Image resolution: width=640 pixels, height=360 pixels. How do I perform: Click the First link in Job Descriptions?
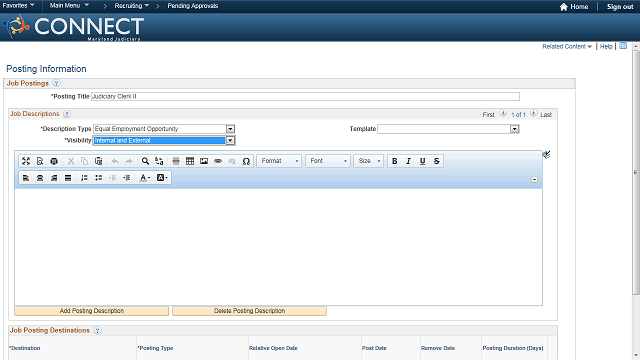tap(489, 115)
